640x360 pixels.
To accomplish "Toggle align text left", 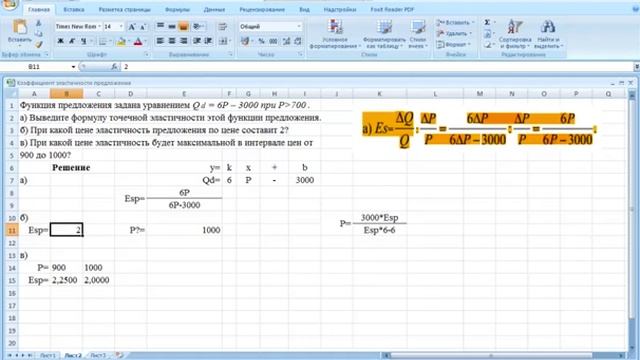I will (160, 41).
